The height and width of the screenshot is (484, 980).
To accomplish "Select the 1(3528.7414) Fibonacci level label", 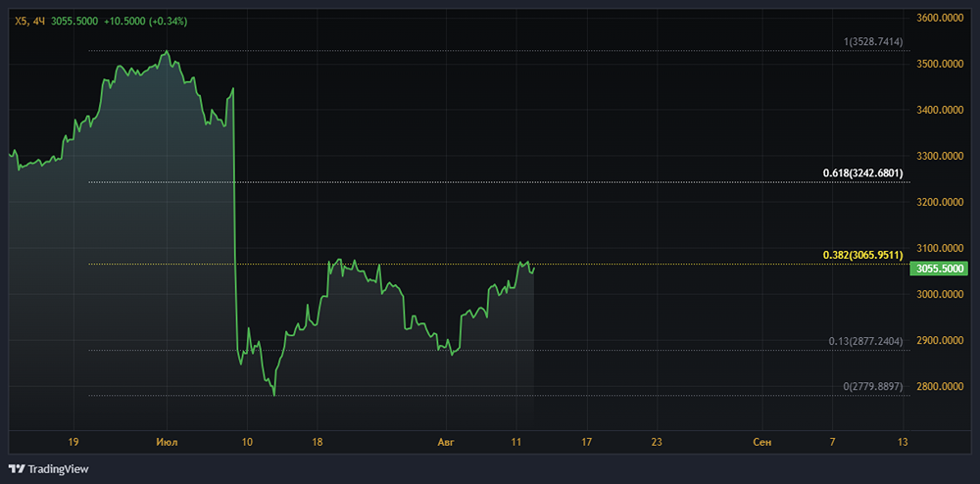I will point(873,41).
